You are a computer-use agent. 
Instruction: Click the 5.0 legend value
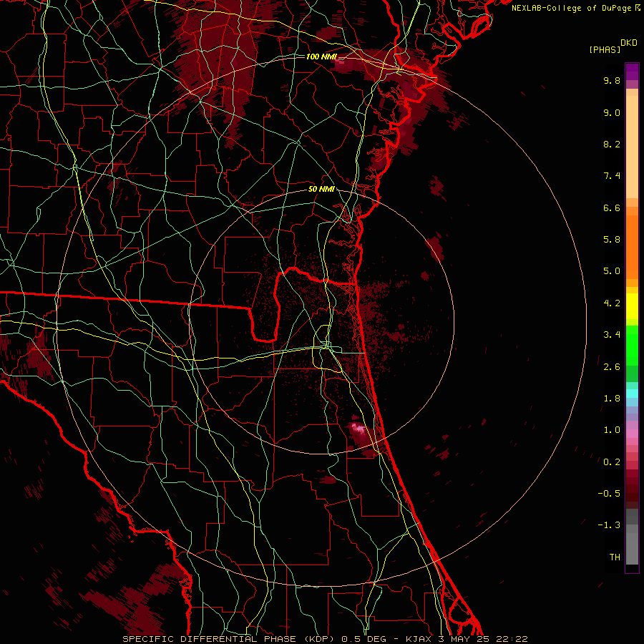(612, 271)
